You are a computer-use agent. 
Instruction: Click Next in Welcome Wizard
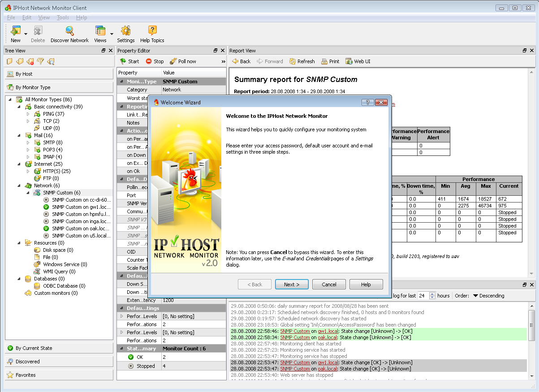[x=291, y=284]
